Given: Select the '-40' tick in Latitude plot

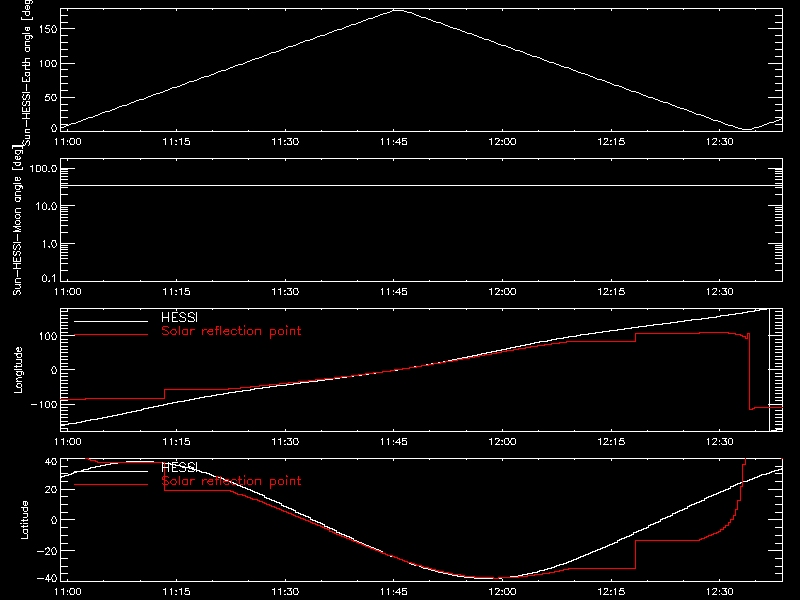Looking at the screenshot, I should coord(47,579).
